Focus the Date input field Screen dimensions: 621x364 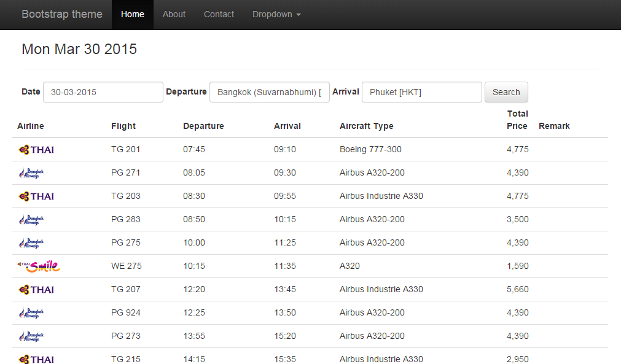[103, 92]
